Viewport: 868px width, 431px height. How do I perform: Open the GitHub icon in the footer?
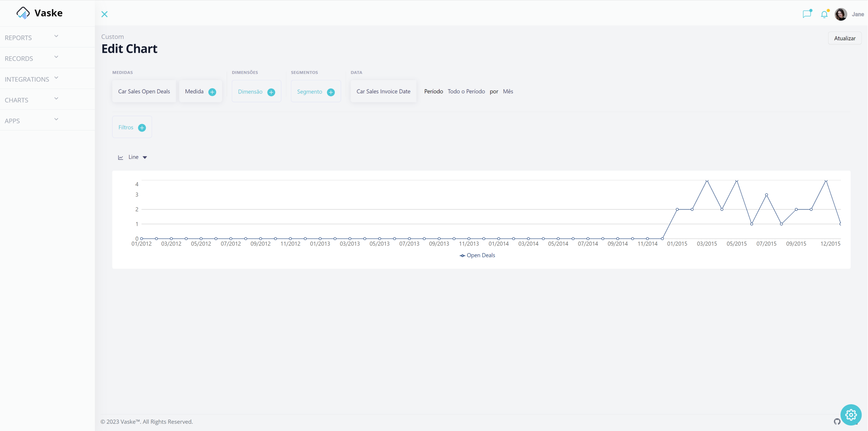[837, 422]
